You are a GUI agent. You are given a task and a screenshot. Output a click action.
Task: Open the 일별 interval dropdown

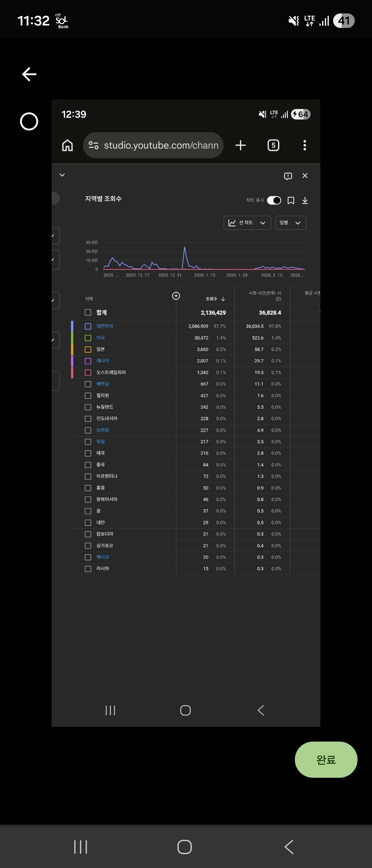pyautogui.click(x=290, y=223)
